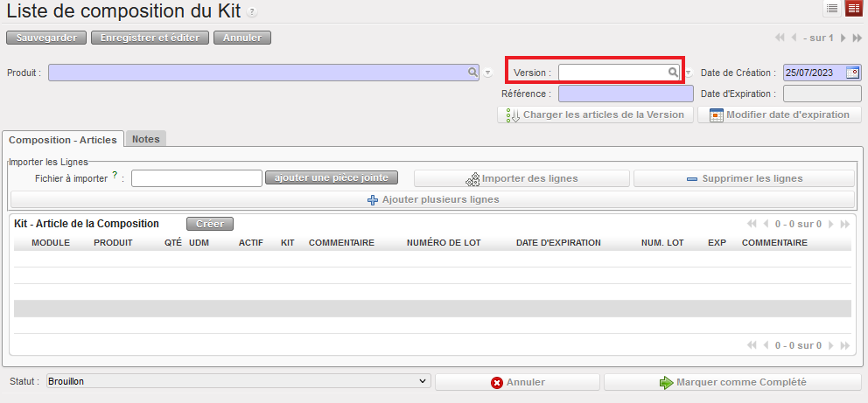The height and width of the screenshot is (403, 868).
Task: Sort by PRODUIT column header
Action: [113, 243]
